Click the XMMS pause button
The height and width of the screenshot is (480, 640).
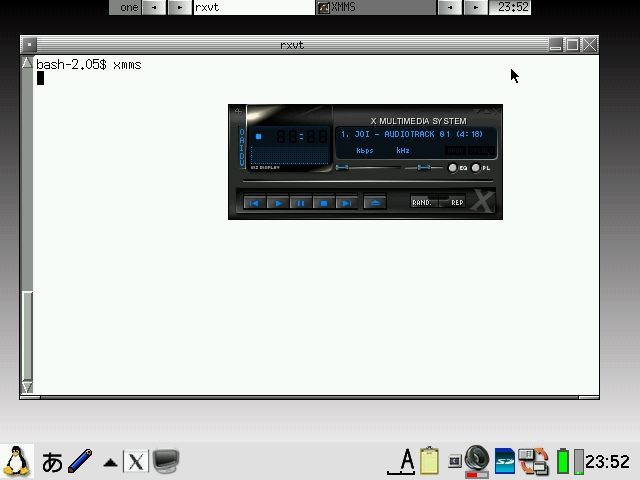pos(300,203)
